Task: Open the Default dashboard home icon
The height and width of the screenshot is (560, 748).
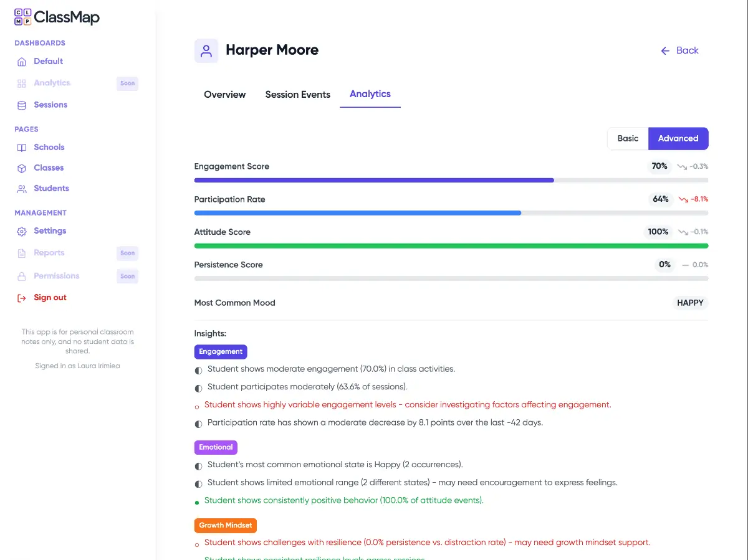Action: pyautogui.click(x=22, y=62)
